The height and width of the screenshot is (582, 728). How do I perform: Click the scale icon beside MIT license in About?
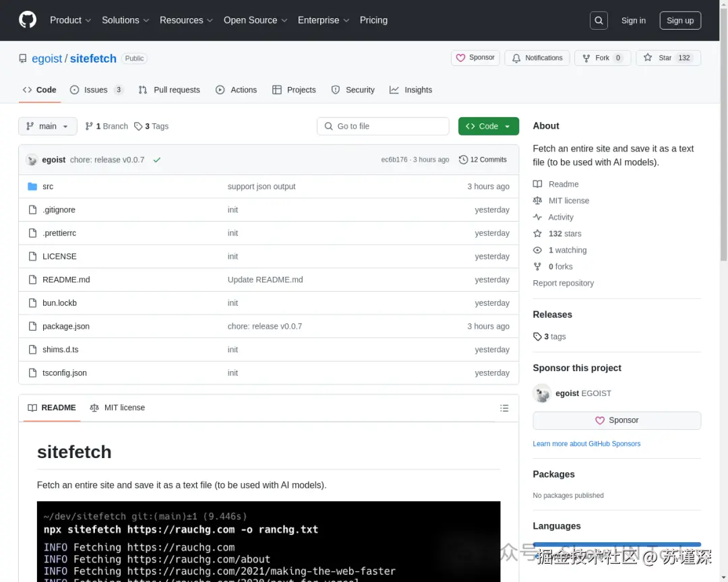point(538,201)
